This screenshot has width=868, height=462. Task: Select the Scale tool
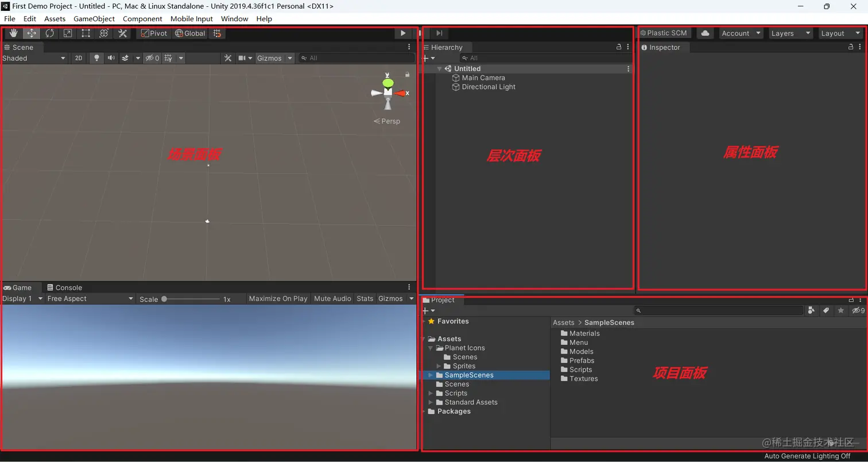[x=68, y=33]
